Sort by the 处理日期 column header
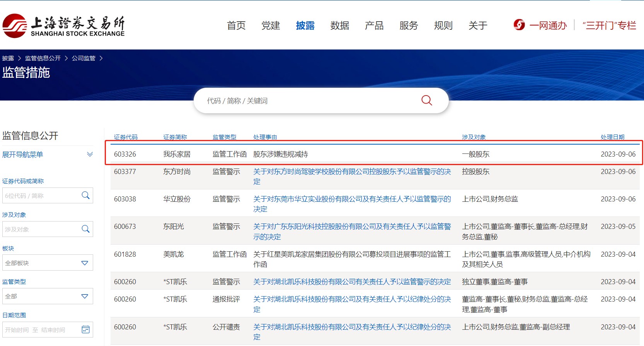Screen dimensions: 644x346 coord(612,137)
